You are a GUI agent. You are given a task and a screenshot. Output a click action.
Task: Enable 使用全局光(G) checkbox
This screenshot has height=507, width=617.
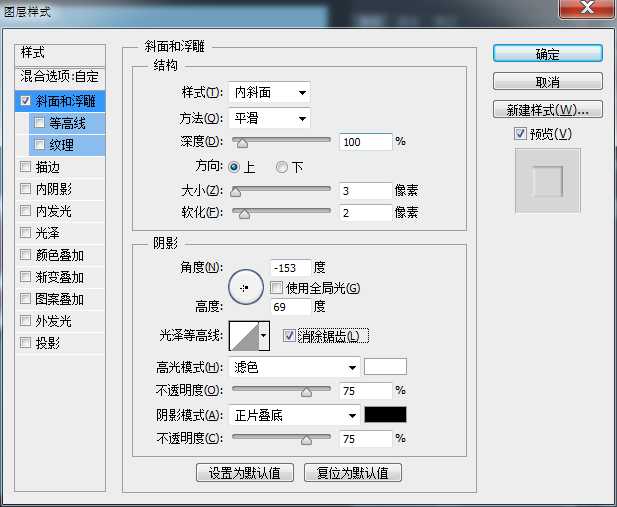click(x=276, y=288)
